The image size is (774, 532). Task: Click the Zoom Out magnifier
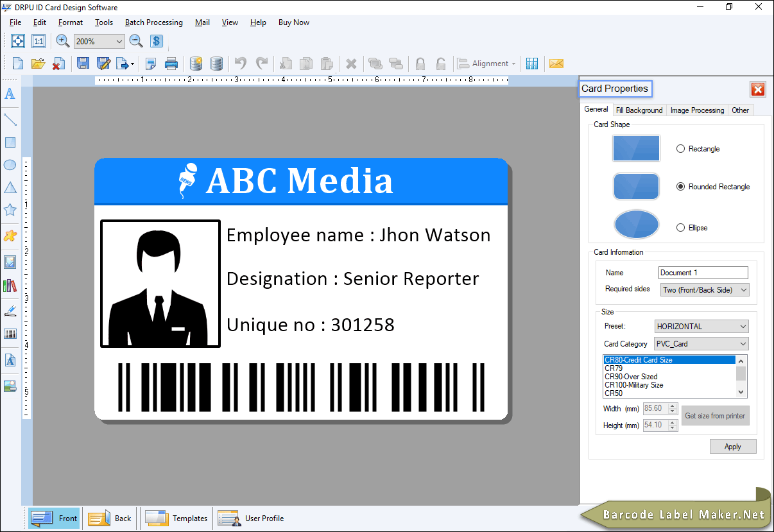click(136, 41)
